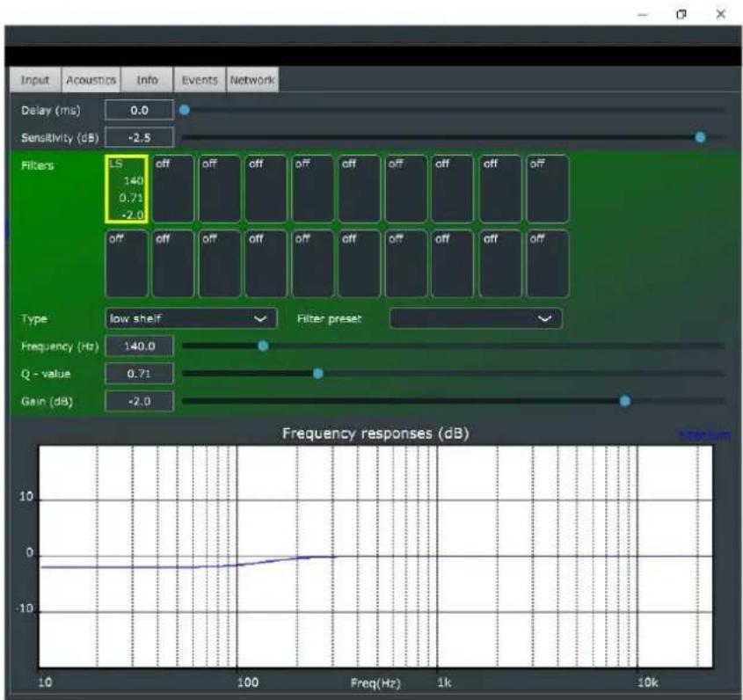Viewport: 743px width, 700px height.
Task: Click the Q-value slider handle
Action: point(318,374)
